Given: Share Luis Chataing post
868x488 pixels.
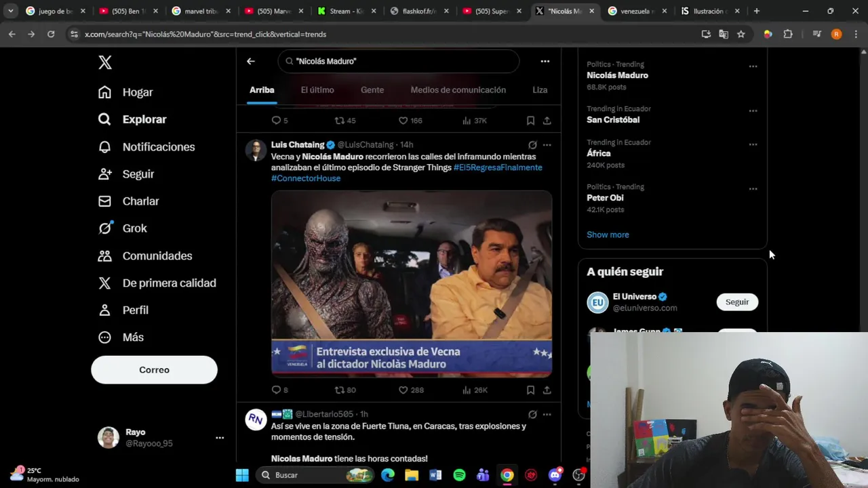Looking at the screenshot, I should (547, 390).
